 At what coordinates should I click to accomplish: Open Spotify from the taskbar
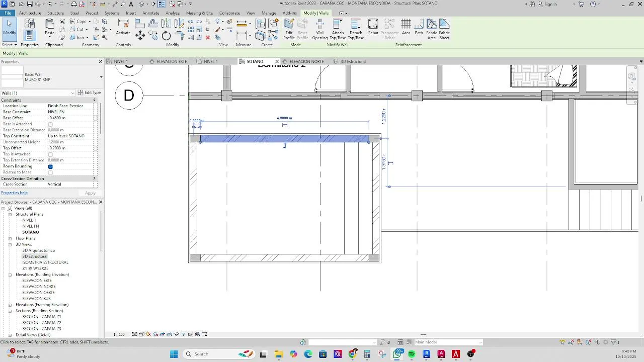click(412, 354)
